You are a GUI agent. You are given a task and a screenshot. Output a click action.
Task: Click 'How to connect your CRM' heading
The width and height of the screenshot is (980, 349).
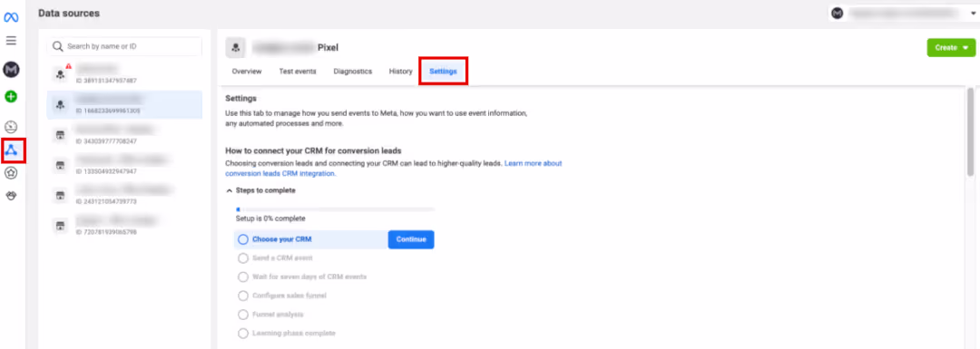click(x=313, y=150)
